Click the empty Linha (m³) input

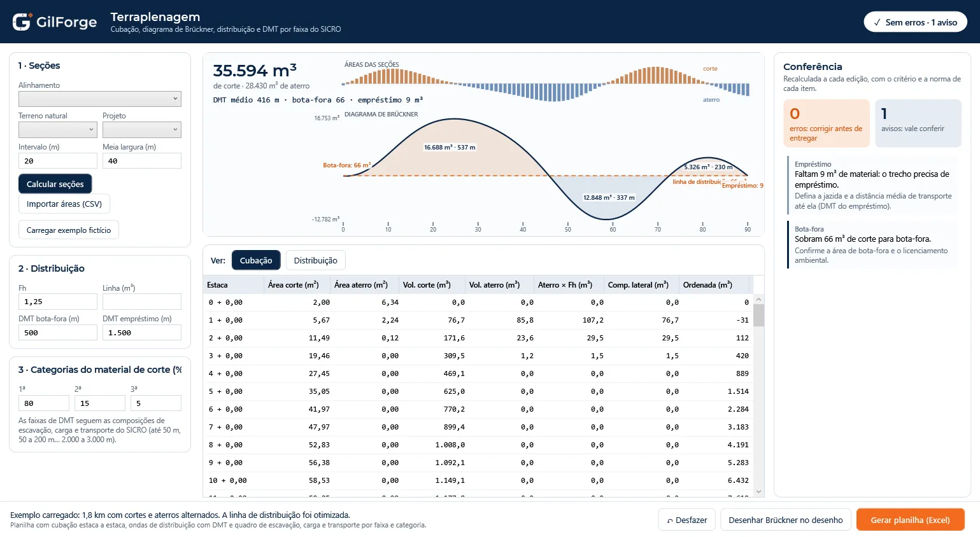142,302
